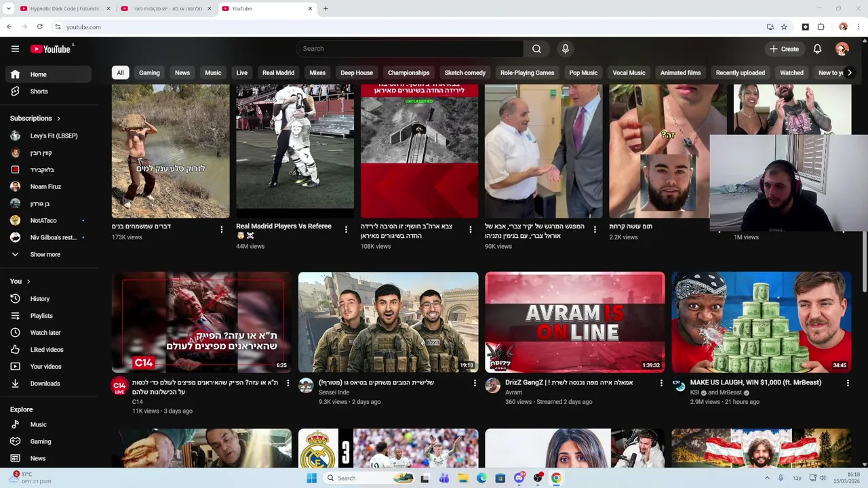Viewport: 868px width, 488px height.
Task: Open options menu for Sensei Inde video
Action: tap(475, 383)
